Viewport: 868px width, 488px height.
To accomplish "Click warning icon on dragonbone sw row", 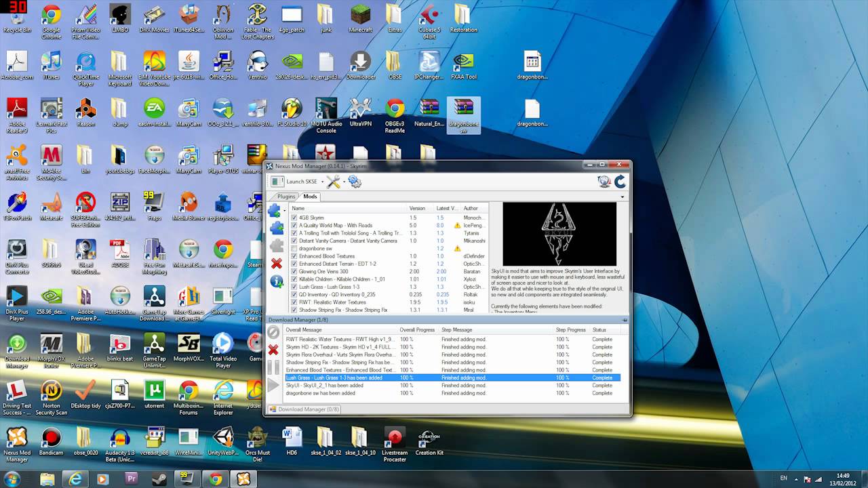I will pyautogui.click(x=457, y=248).
